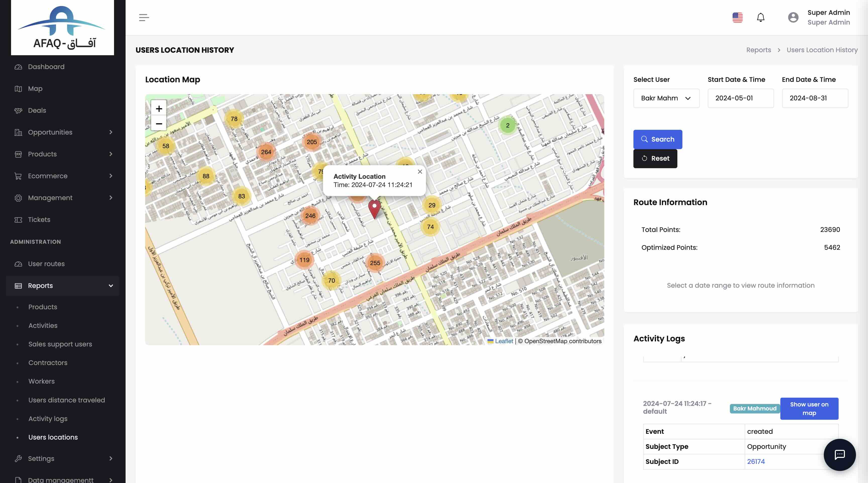Open the Products report submenu item

coord(43,307)
